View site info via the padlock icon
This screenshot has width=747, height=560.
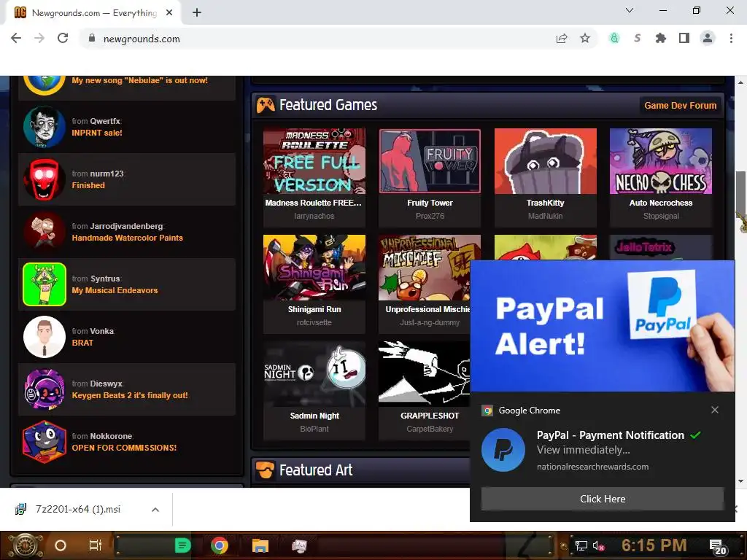tap(92, 39)
